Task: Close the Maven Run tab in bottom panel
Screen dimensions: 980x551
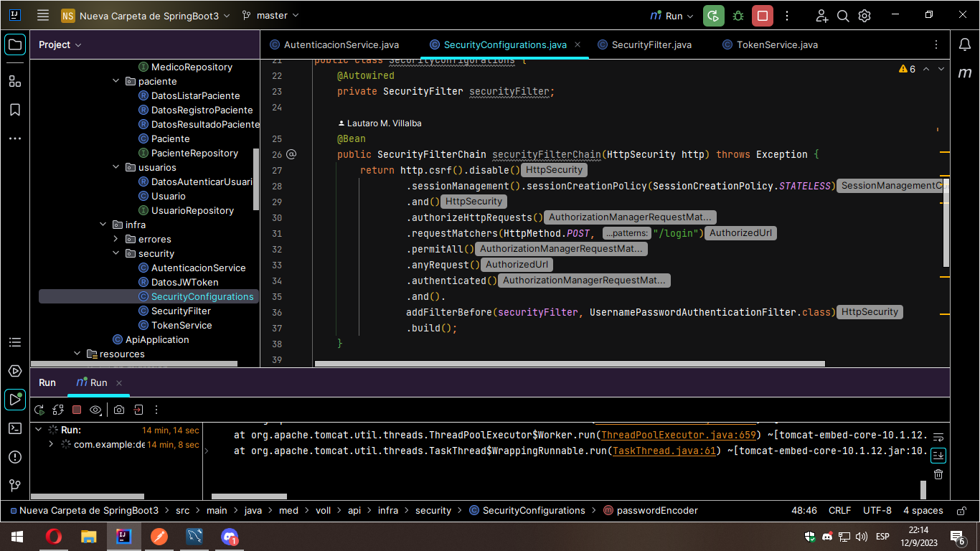Action: (x=119, y=383)
